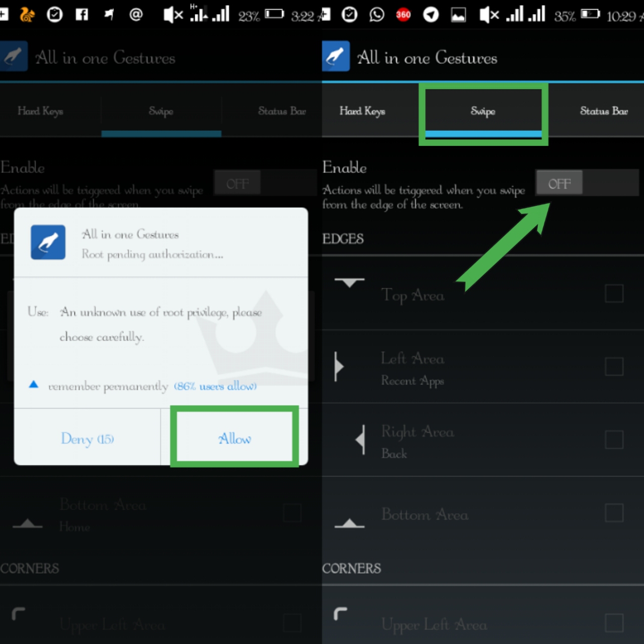Tap 'Bottom Area' text in right screen
The width and height of the screenshot is (644, 644).
(x=425, y=514)
